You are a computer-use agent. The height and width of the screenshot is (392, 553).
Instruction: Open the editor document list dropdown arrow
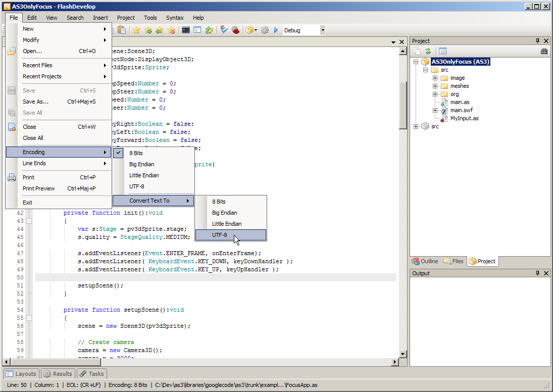[393, 42]
